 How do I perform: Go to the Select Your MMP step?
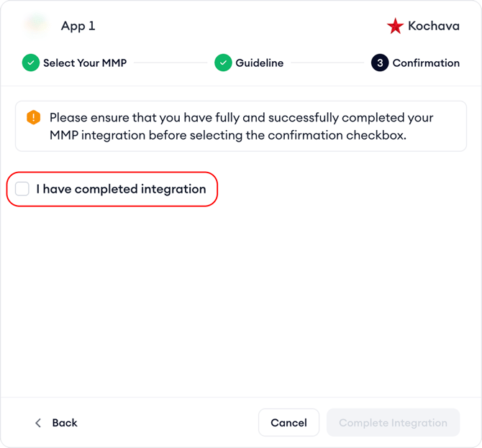pos(85,63)
